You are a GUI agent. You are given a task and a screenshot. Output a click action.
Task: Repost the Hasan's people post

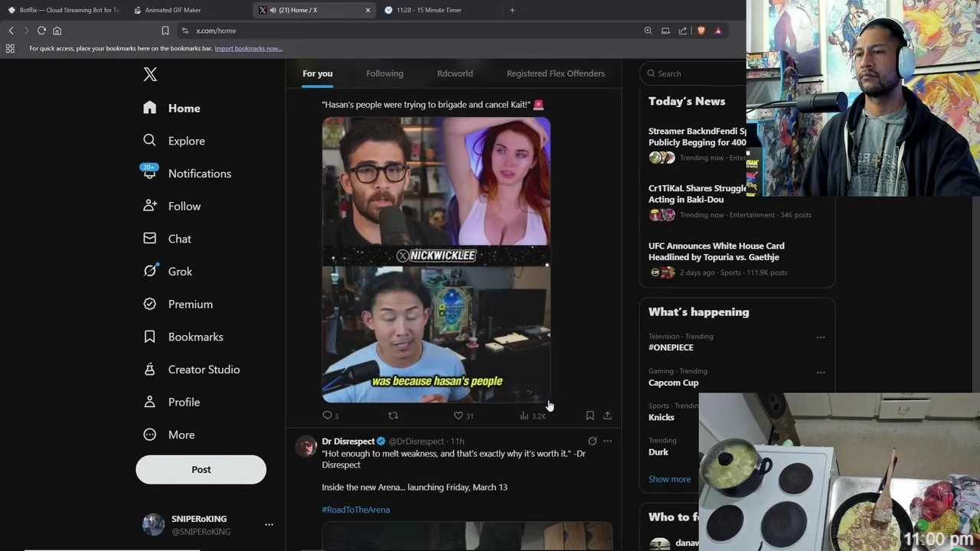click(x=393, y=416)
